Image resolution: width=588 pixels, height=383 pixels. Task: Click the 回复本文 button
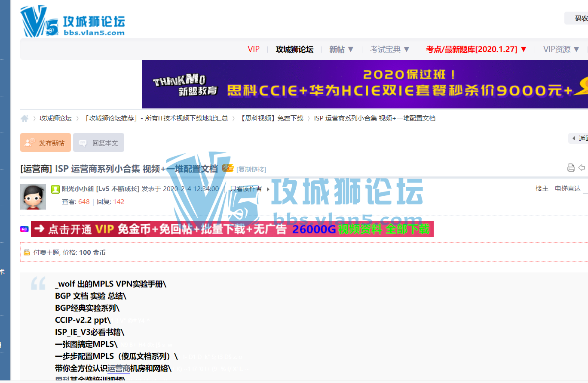99,142
